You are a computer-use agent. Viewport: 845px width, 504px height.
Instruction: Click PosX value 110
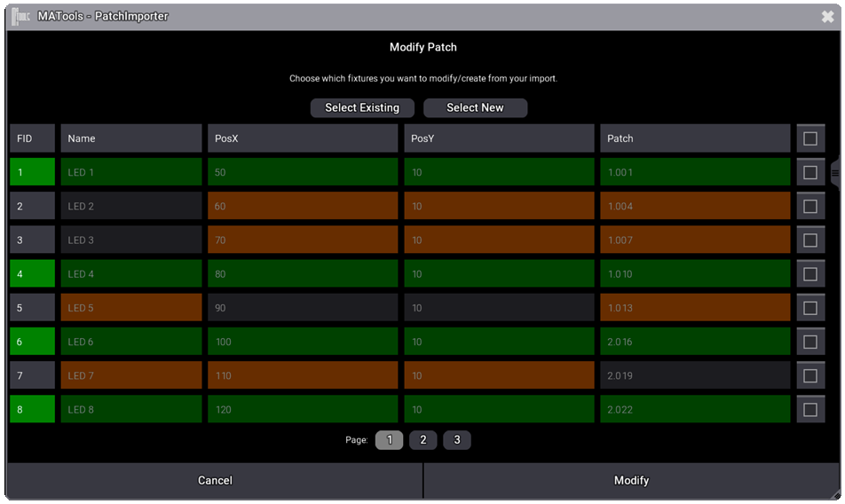[303, 376]
